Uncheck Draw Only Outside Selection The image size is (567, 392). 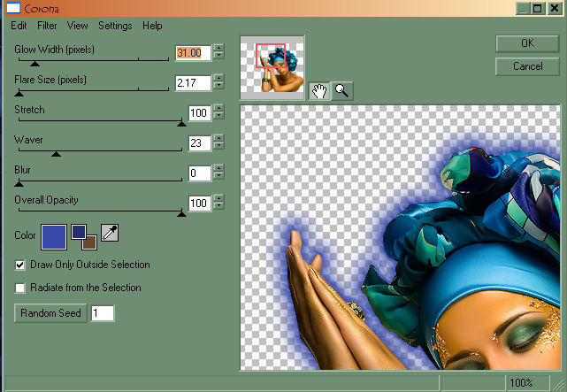point(19,265)
